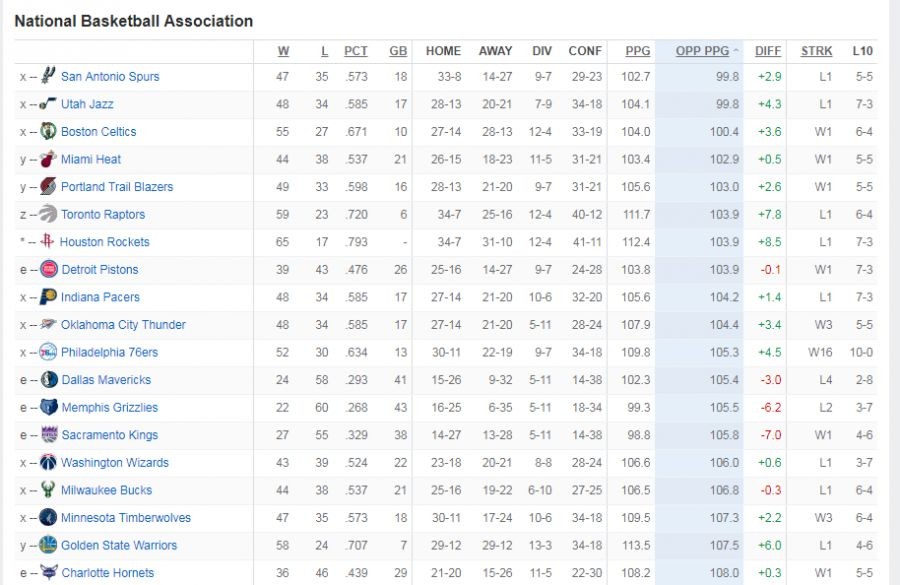Click the San Antonio Spurs logo icon
The width and height of the screenshot is (900, 585).
pos(49,76)
